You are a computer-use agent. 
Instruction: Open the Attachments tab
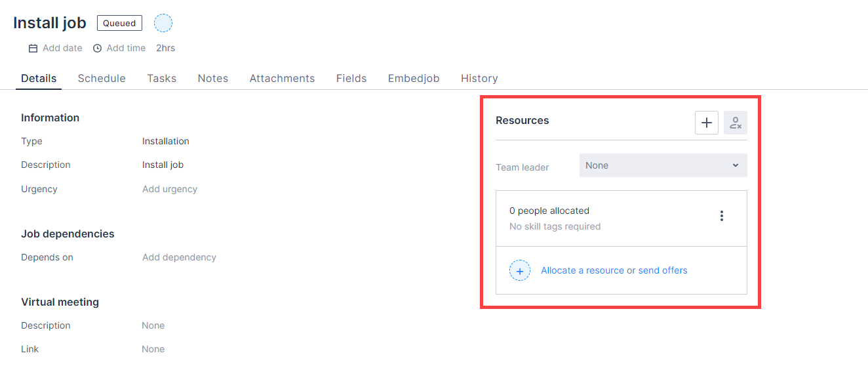pos(283,78)
